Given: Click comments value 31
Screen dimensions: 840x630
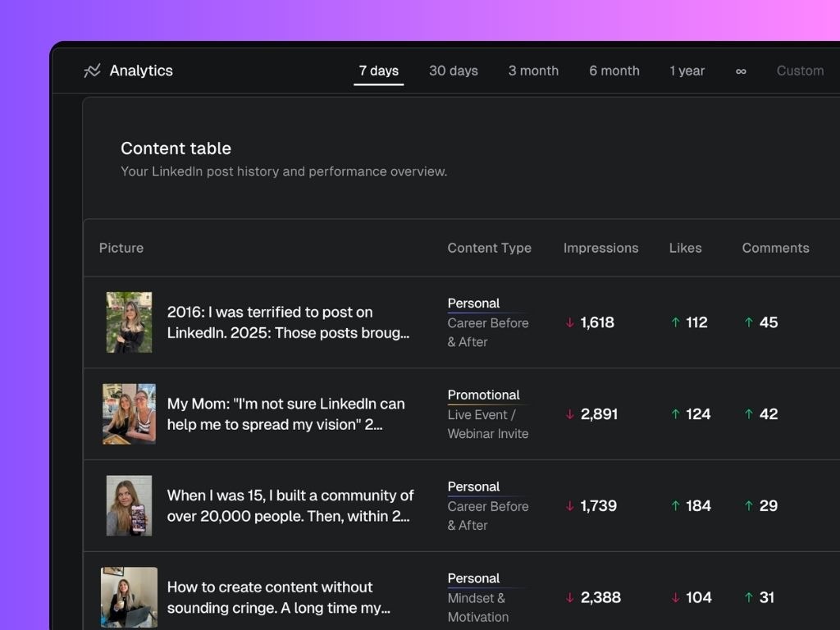Looking at the screenshot, I should click(x=767, y=597).
